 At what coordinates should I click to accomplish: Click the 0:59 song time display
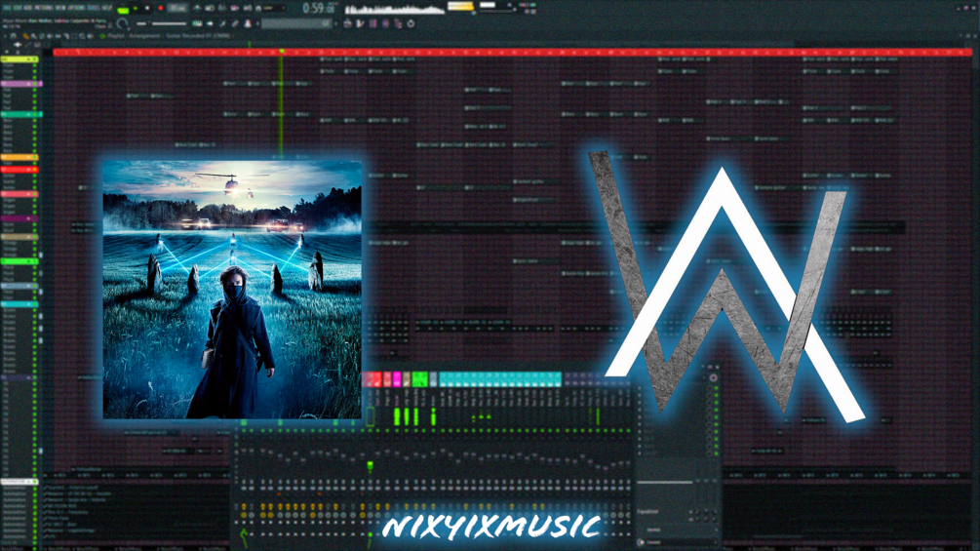click(x=320, y=8)
